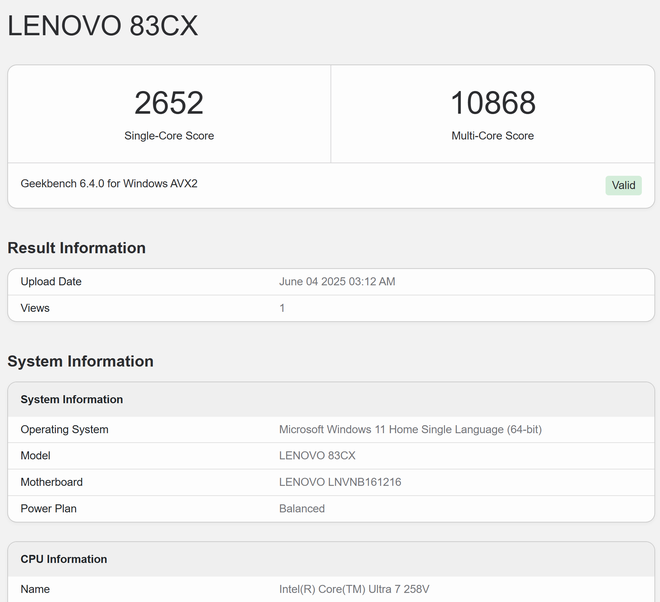
Task: Click the Geekbench 6.4.0 for Windows AVX2 text
Action: (109, 184)
